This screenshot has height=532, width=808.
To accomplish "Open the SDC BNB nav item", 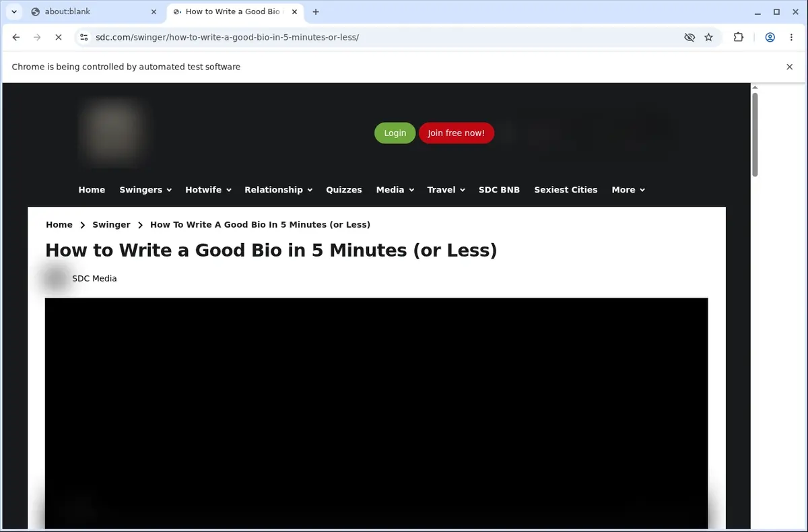I will pyautogui.click(x=499, y=190).
